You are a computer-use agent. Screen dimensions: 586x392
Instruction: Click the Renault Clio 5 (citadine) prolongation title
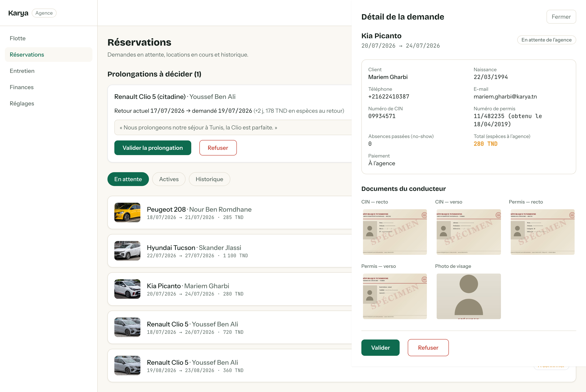(x=150, y=96)
